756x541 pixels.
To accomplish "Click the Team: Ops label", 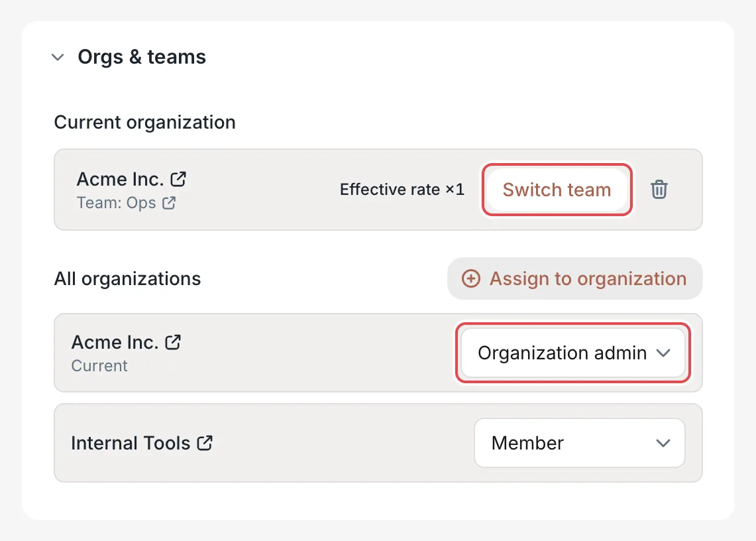I will tap(117, 203).
